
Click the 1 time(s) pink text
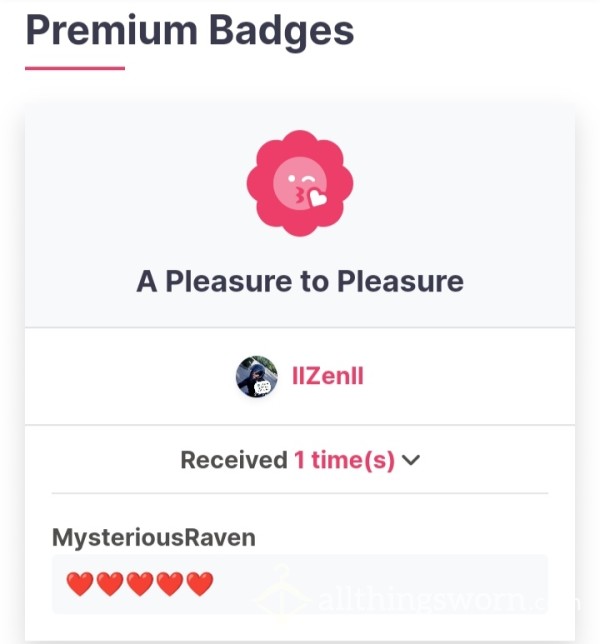pyautogui.click(x=344, y=460)
